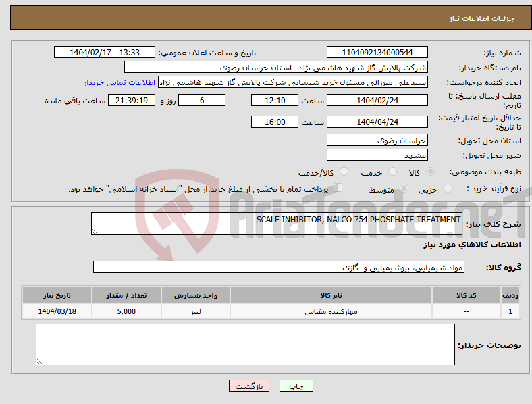Click the کد کالا column header
The height and width of the screenshot is (404, 532).
pos(467,295)
